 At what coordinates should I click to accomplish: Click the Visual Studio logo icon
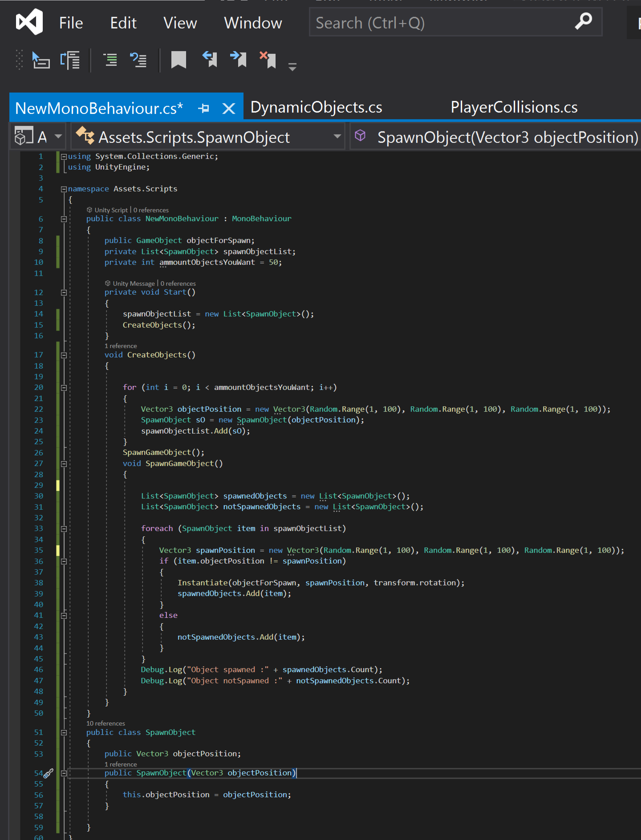pos(29,22)
